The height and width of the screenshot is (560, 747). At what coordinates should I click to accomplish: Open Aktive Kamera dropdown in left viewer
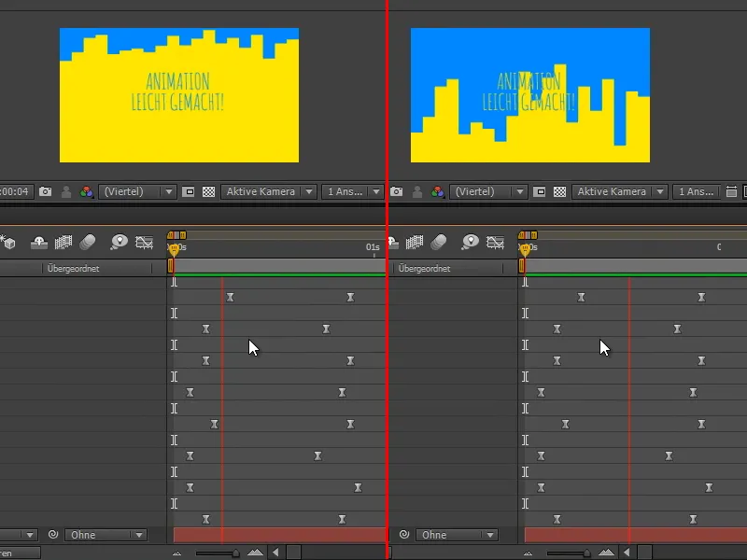268,191
